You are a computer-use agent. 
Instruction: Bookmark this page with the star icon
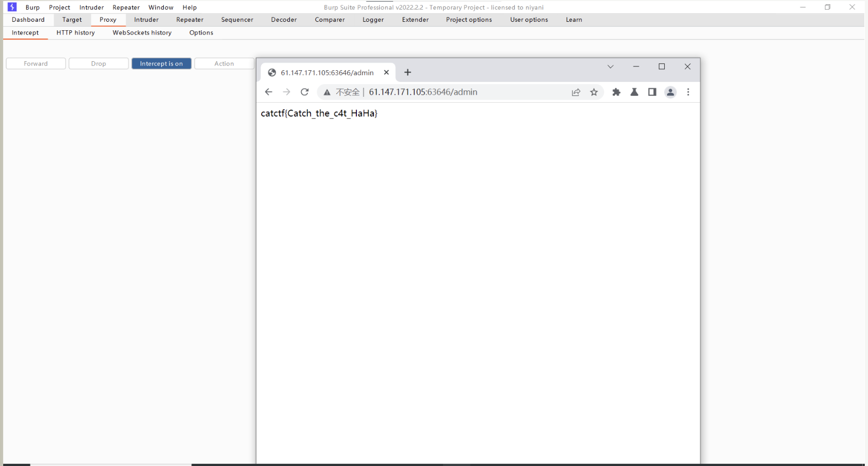coord(594,92)
